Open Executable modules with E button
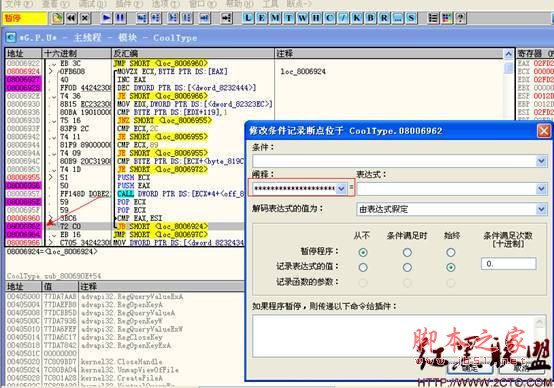 (x=262, y=18)
